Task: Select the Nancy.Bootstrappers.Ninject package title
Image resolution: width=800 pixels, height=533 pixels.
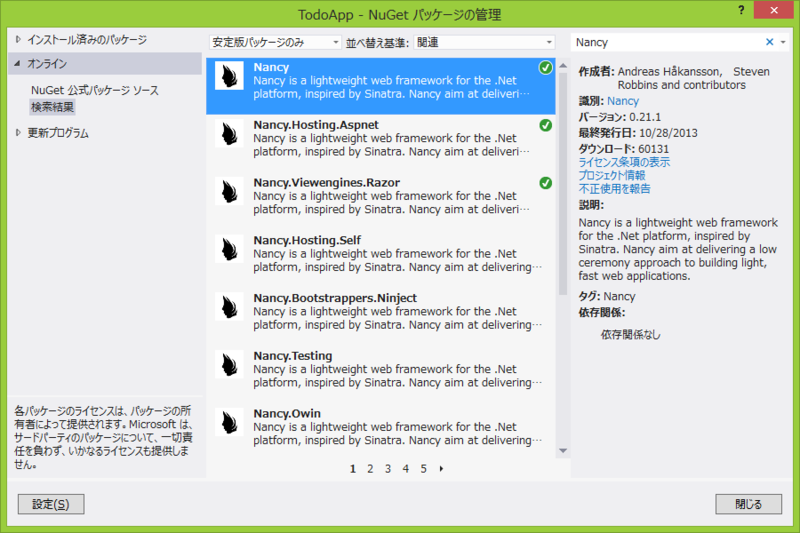Action: pos(335,297)
